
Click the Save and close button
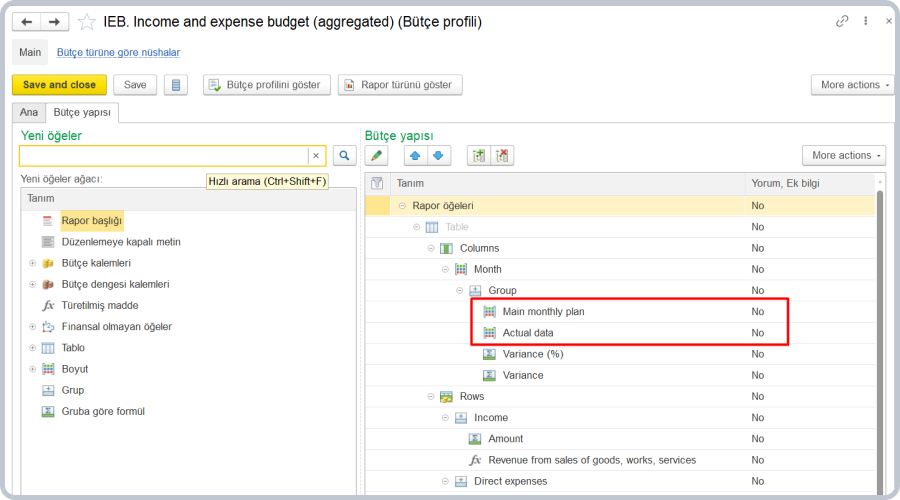(x=59, y=85)
